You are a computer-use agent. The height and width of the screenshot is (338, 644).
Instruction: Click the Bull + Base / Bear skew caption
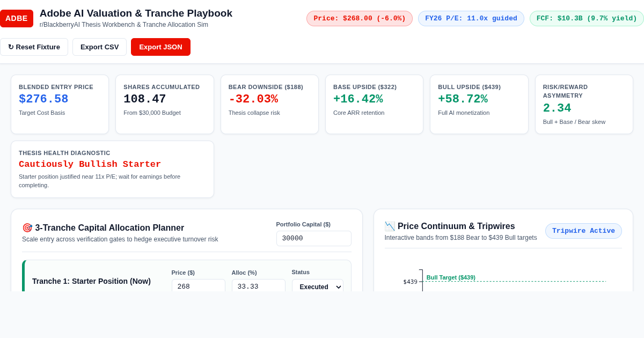pyautogui.click(x=574, y=122)
